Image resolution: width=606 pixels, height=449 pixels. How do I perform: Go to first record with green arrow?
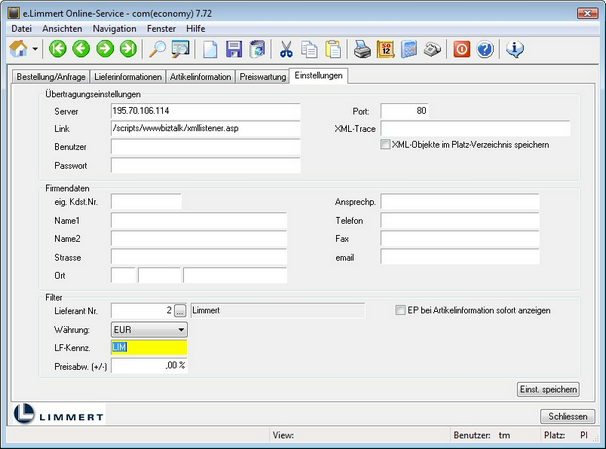click(x=58, y=49)
